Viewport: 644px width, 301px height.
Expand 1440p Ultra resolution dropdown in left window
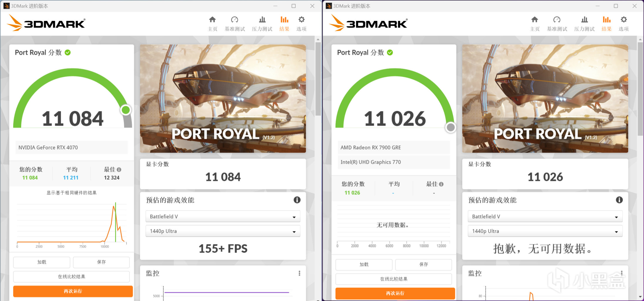pos(223,231)
